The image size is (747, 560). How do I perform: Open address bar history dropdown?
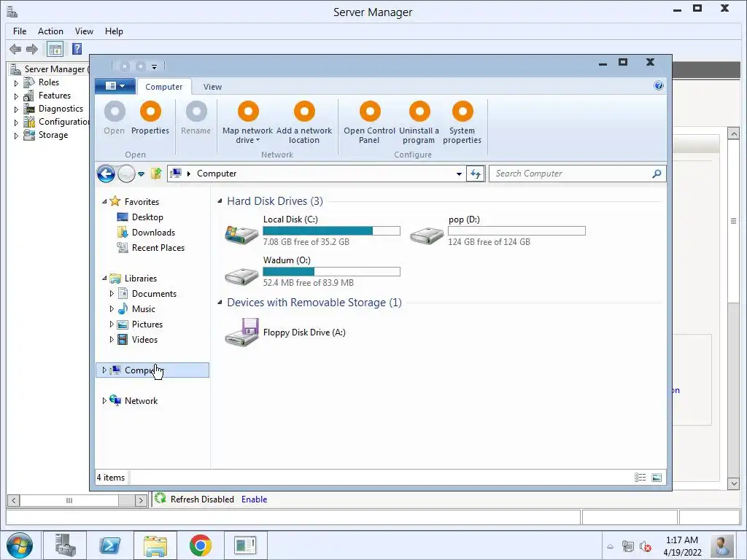(459, 174)
